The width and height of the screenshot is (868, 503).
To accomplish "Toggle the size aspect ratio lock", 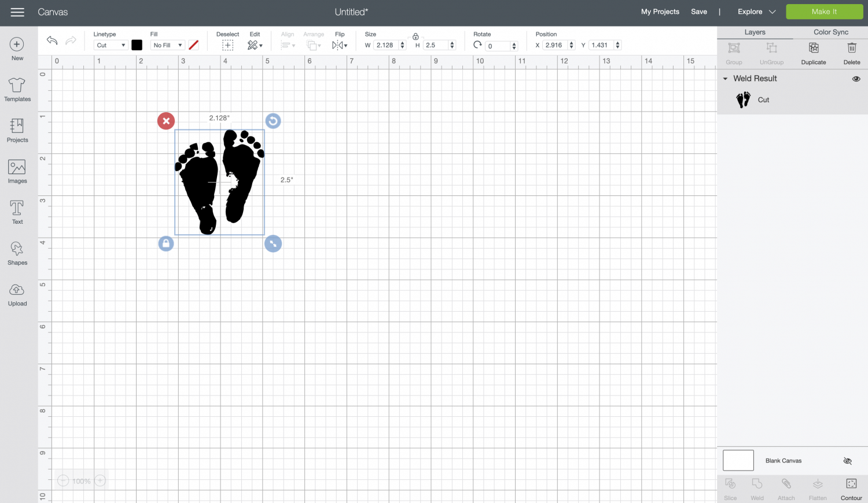I will click(415, 36).
